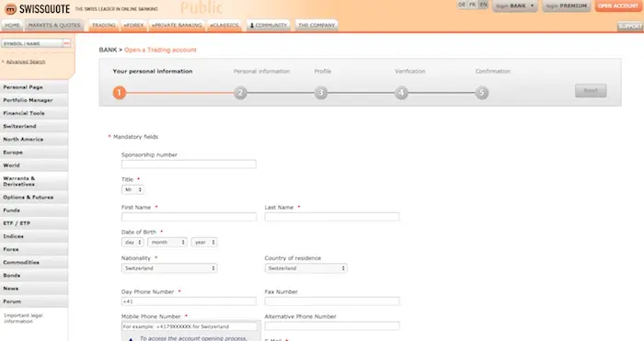Open World in sidebar

click(34, 165)
